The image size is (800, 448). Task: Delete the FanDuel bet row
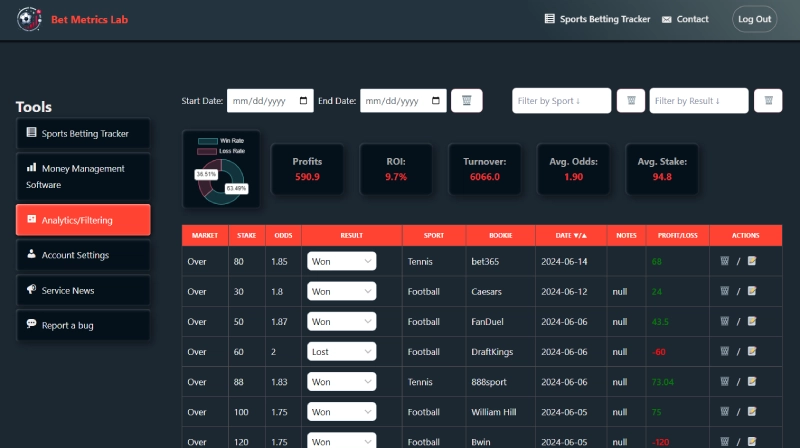(x=724, y=321)
